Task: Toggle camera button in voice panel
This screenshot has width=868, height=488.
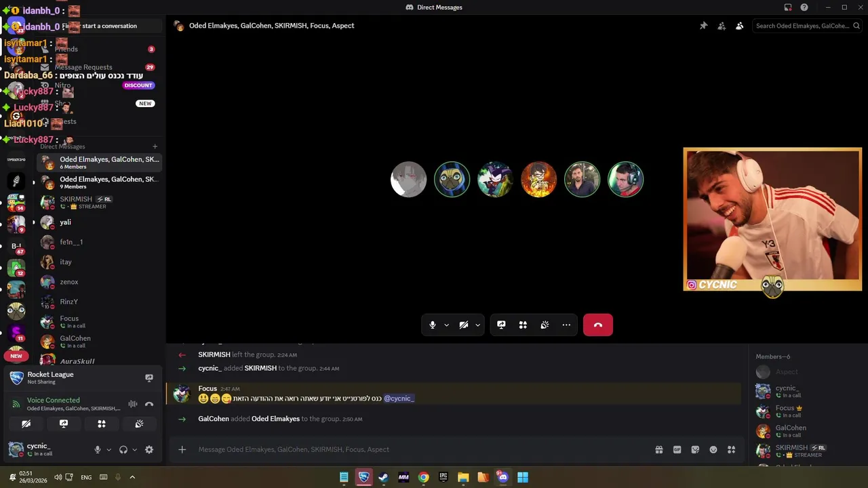Action: point(26,424)
